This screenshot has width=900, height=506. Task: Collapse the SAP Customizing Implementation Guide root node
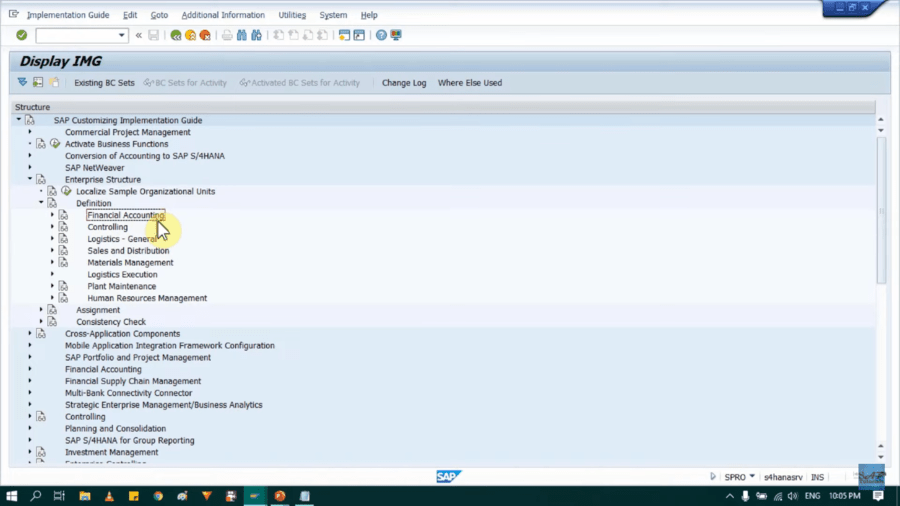click(x=19, y=120)
